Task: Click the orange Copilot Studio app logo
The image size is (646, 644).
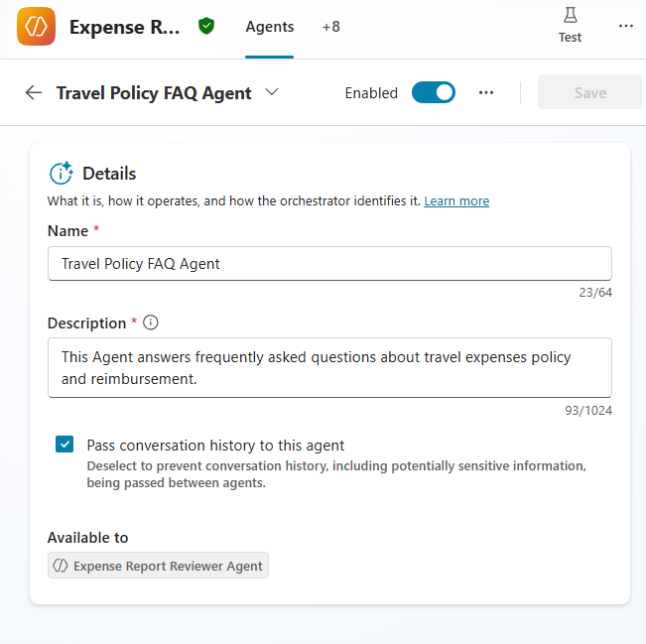Action: click(x=37, y=27)
